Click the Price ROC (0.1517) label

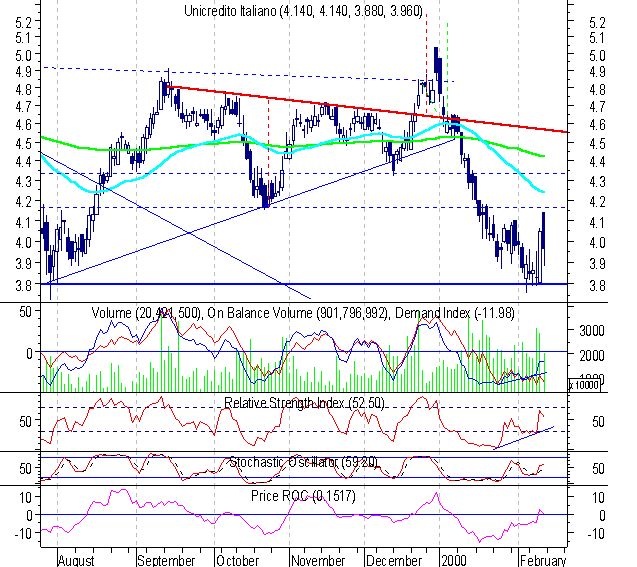[303, 496]
